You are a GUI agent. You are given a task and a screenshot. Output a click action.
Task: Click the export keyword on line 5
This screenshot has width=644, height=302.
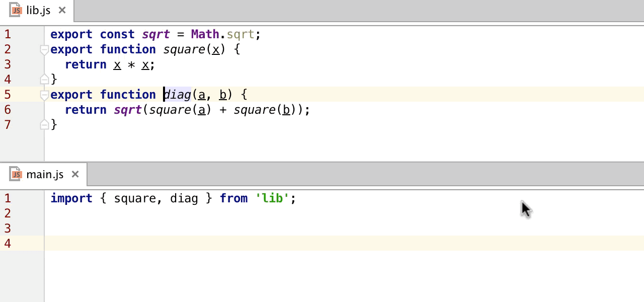[71, 94]
